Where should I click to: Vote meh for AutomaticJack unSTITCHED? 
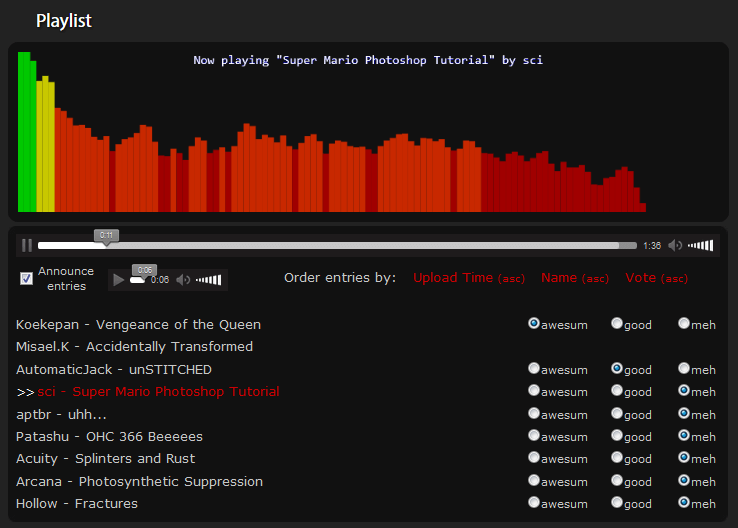(684, 368)
